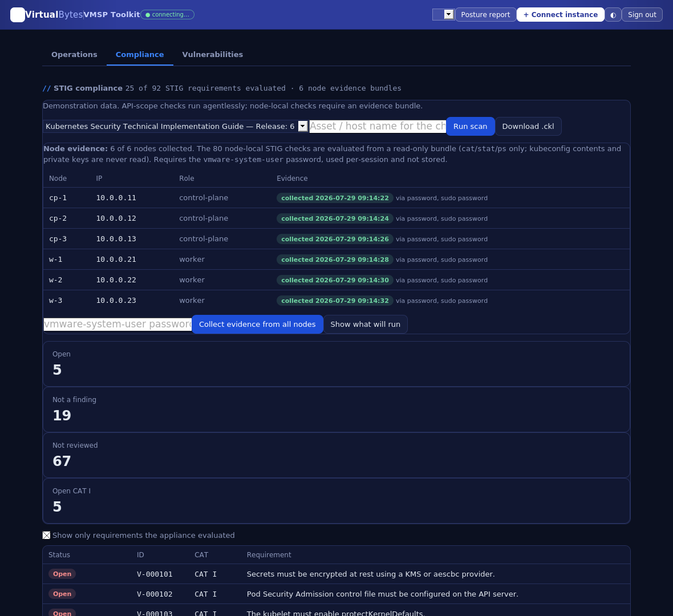Click the collected badge for cp-3

pyautogui.click(x=335, y=239)
